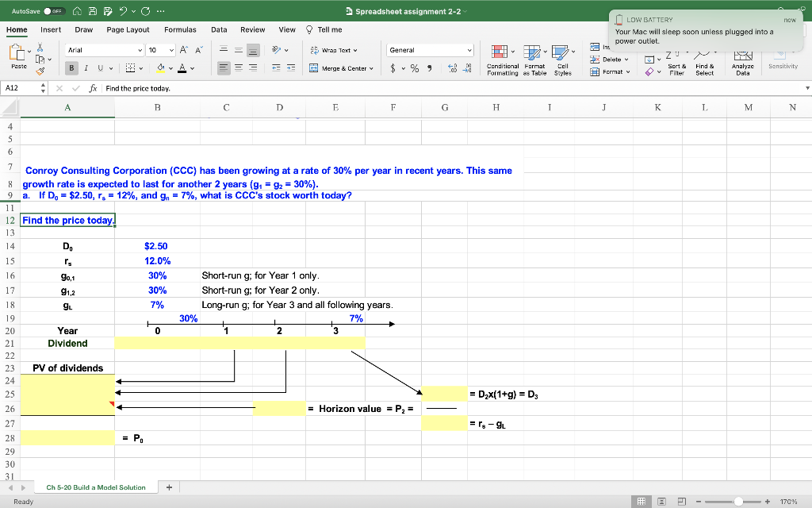Open the font name dropdown

pos(103,49)
